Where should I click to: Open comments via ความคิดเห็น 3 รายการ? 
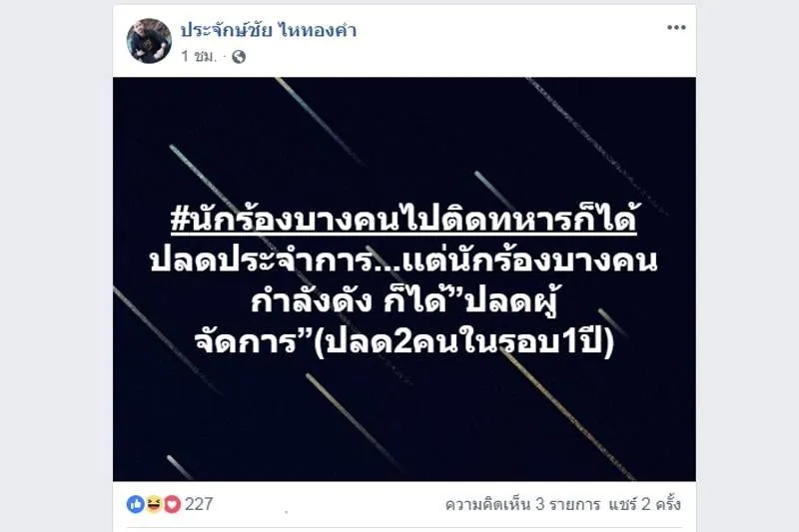pyautogui.click(x=522, y=504)
